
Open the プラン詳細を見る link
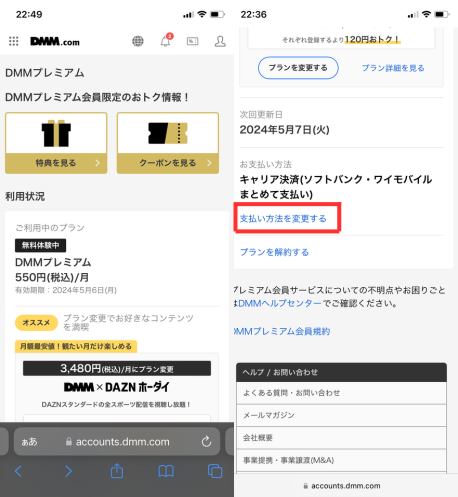[393, 68]
